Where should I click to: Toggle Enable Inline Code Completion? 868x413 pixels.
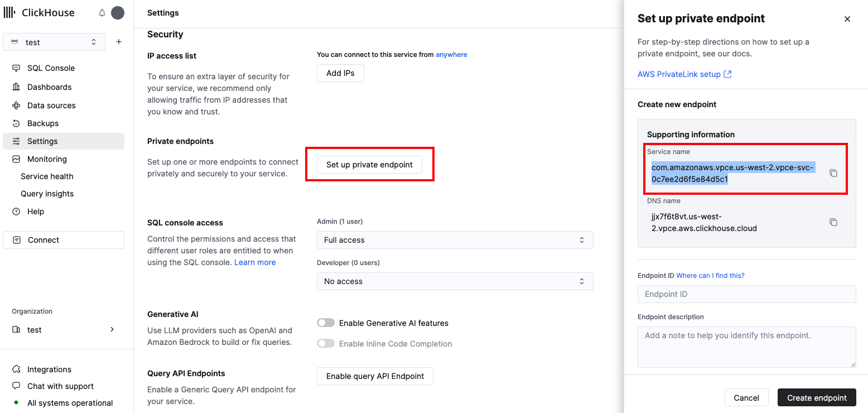tap(325, 343)
